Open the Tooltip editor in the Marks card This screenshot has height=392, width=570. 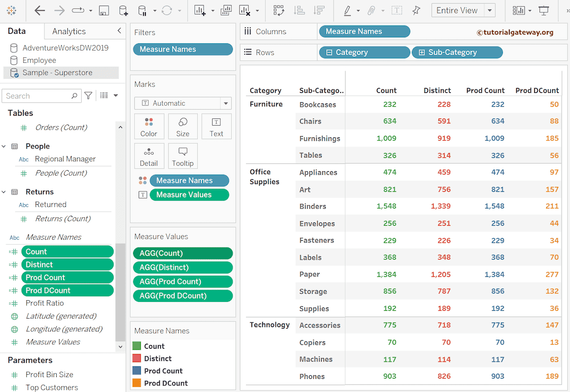tap(183, 156)
